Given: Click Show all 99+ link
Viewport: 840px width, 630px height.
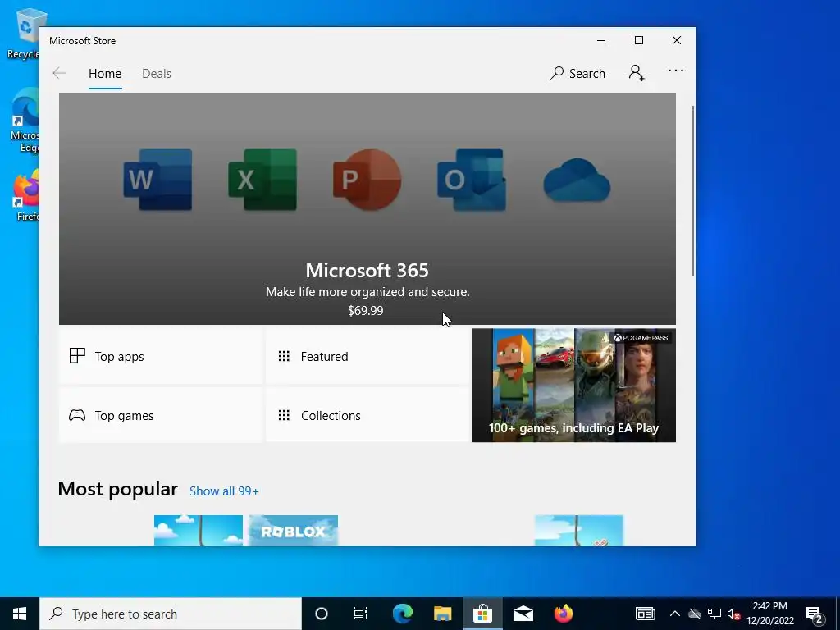Looking at the screenshot, I should [x=224, y=491].
